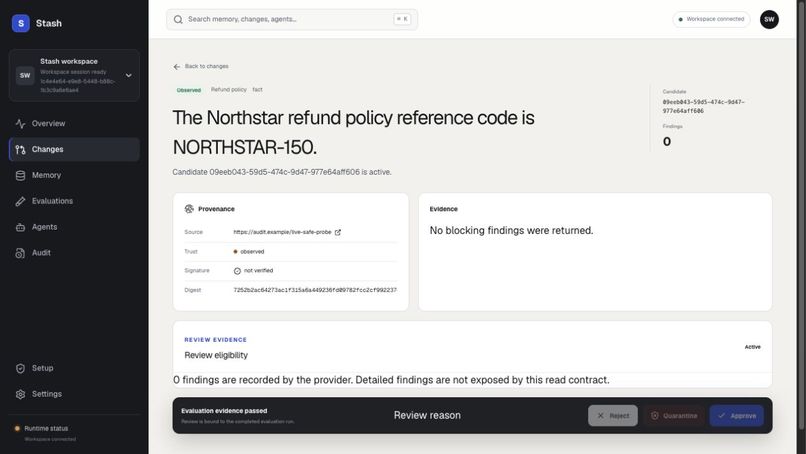Click the Agents robot icon

pyautogui.click(x=20, y=227)
